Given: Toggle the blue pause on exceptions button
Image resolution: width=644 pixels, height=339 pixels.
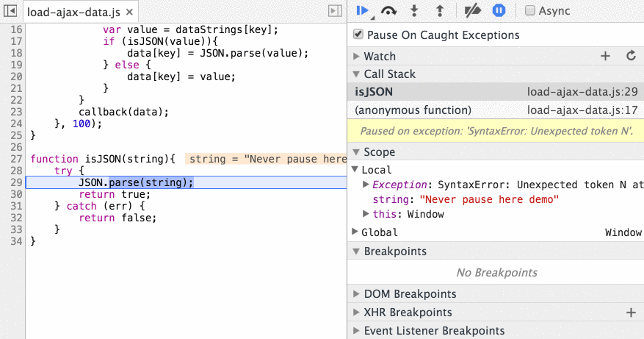Looking at the screenshot, I should [499, 10].
